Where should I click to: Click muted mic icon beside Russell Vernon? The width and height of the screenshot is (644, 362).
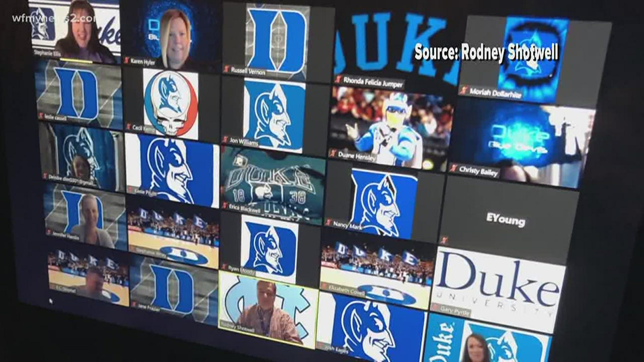[x=226, y=70]
